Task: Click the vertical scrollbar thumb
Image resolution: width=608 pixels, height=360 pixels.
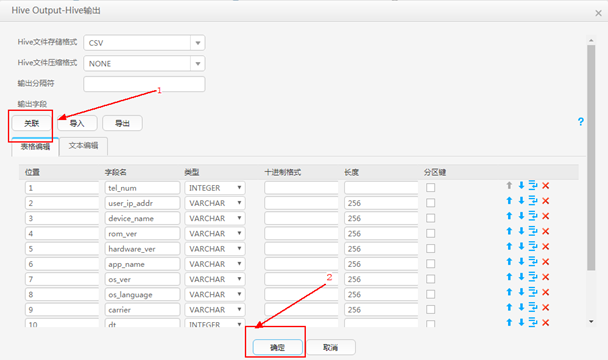Action: (x=591, y=158)
